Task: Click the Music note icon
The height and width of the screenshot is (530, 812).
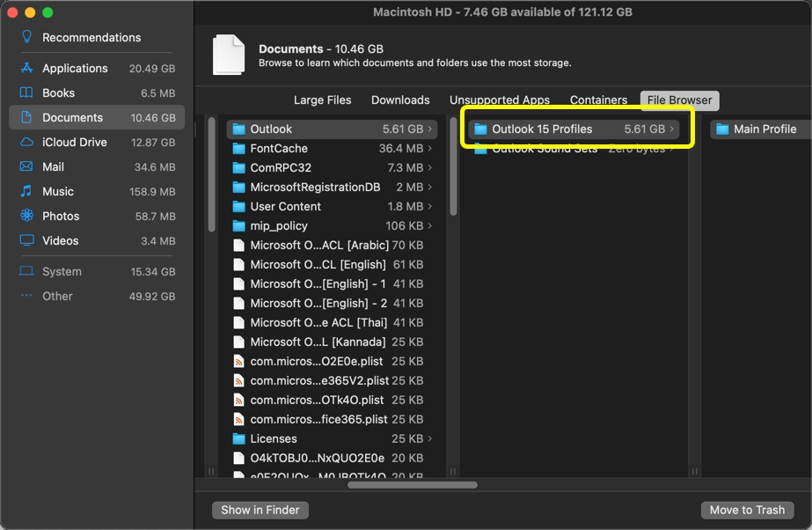Action: click(26, 191)
